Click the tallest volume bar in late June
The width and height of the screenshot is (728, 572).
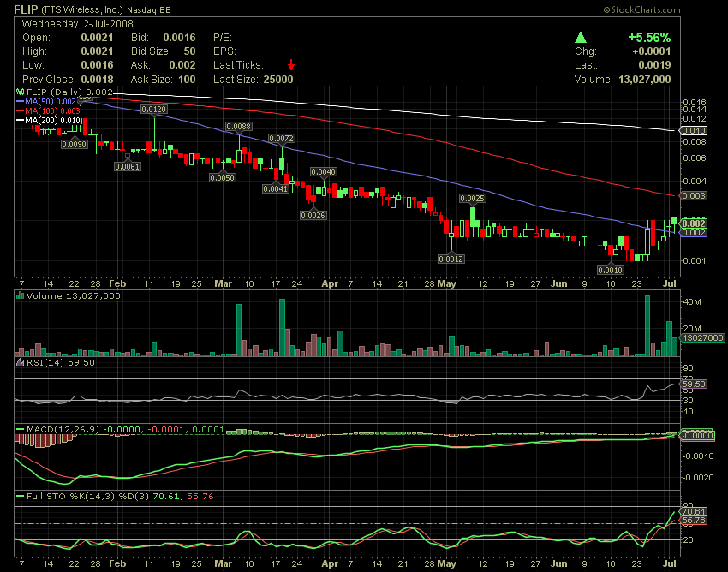tap(647, 326)
